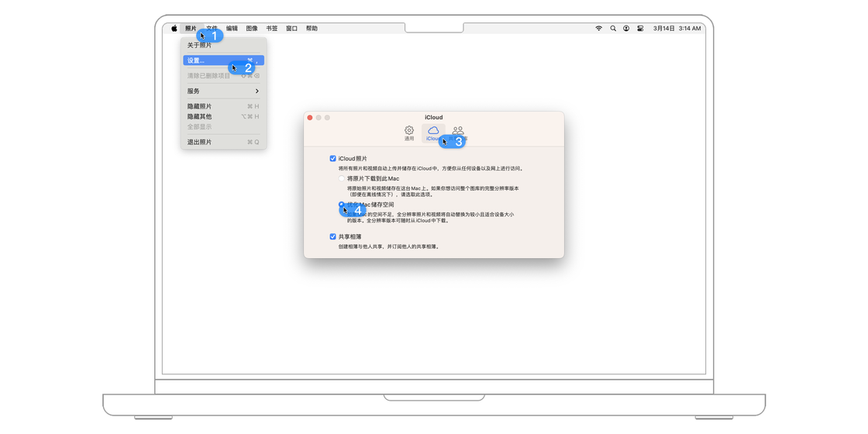Select 将原片下载到此Mac radio option
Viewport: 868px width, 434px height.
[x=341, y=178]
